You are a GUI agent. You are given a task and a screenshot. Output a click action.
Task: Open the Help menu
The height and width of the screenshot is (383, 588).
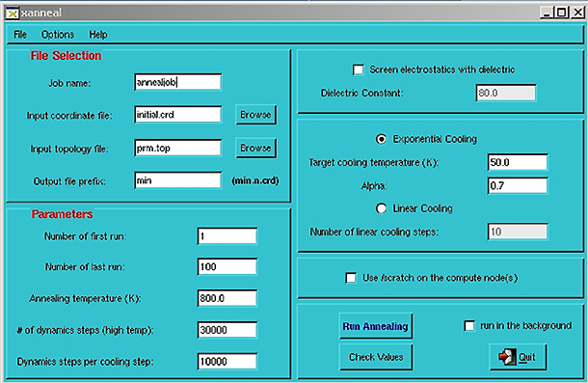click(x=98, y=35)
